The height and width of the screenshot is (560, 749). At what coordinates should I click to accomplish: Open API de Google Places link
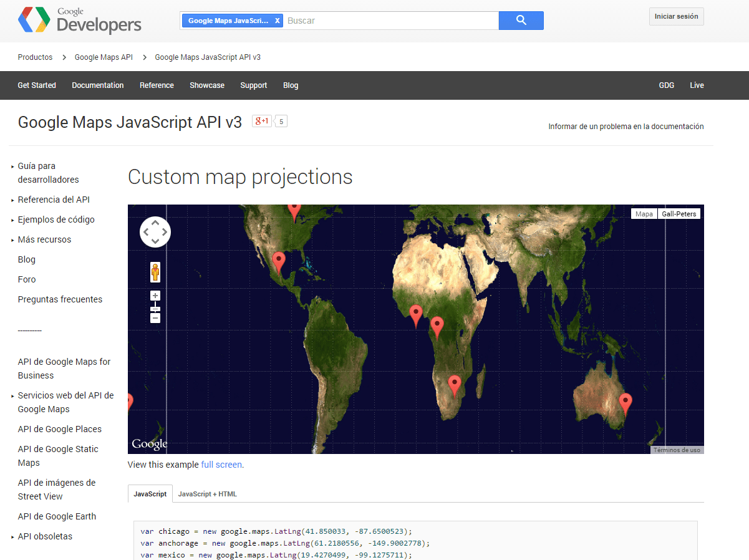[60, 429]
